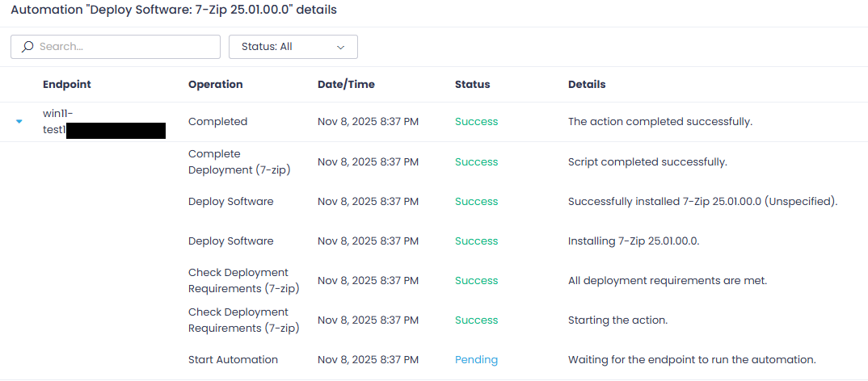Click the Completed operation entry
Viewport: 868px width, 381px height.
point(217,122)
